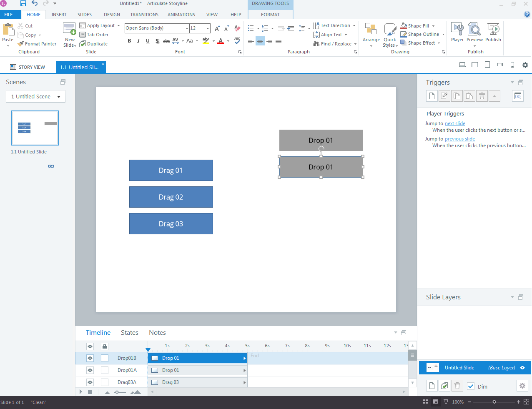This screenshot has height=409, width=532.
Task: Switch to the States tab
Action: (x=129, y=333)
